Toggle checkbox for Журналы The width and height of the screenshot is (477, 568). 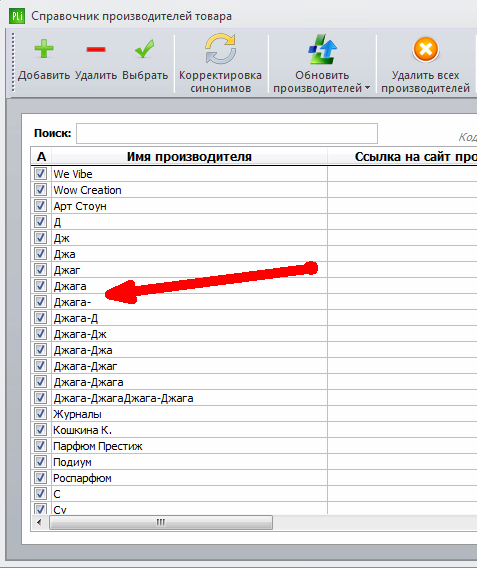(40, 413)
